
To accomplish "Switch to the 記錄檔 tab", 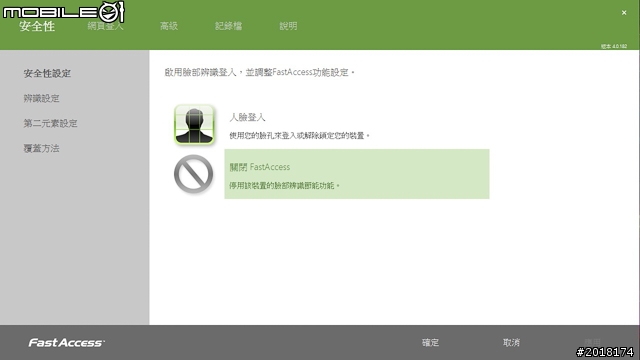I will (x=228, y=26).
